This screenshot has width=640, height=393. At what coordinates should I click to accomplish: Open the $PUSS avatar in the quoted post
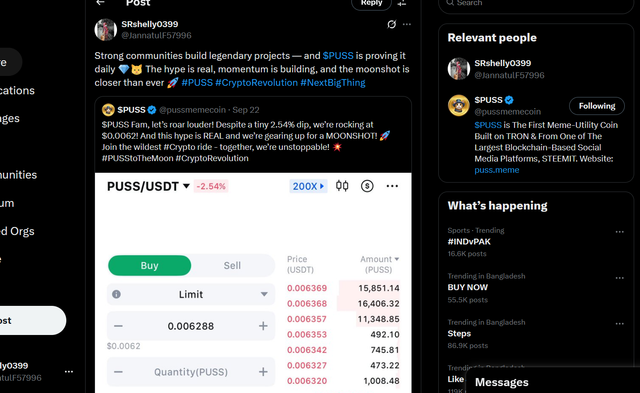pos(108,110)
